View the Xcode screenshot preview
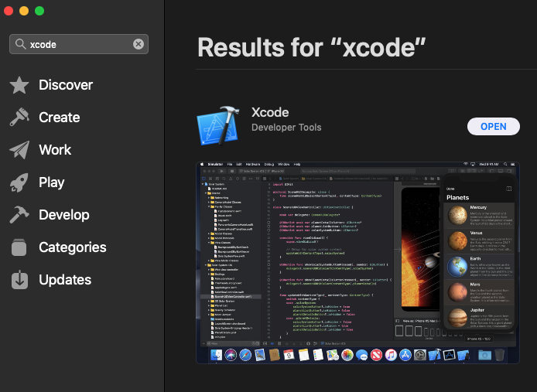The height and width of the screenshot is (392, 537). (357, 263)
